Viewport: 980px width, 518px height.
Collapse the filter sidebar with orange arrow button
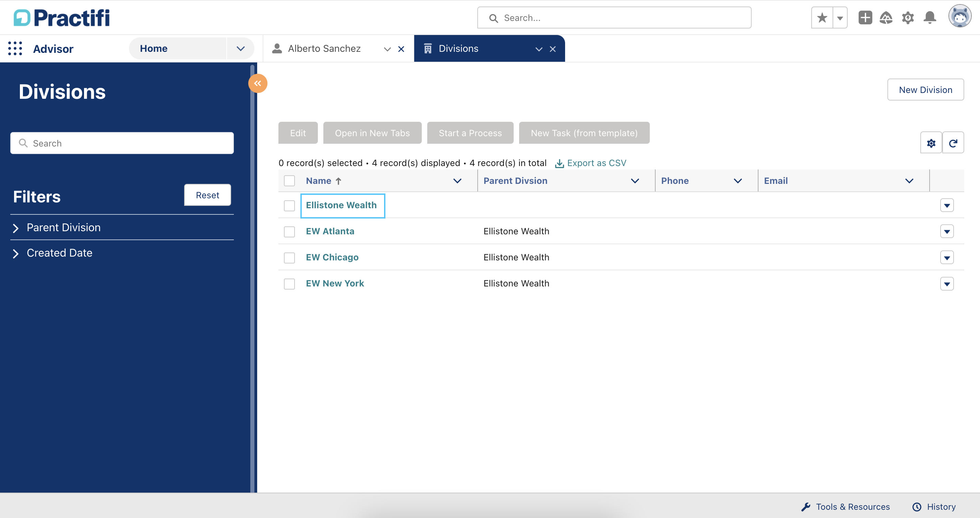click(258, 83)
